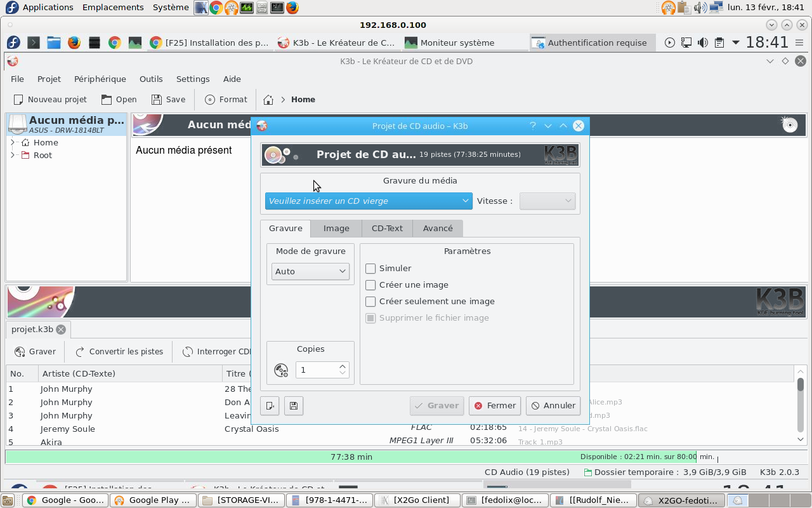
Task: Launch Firefox from the inner panel
Action: point(74,43)
